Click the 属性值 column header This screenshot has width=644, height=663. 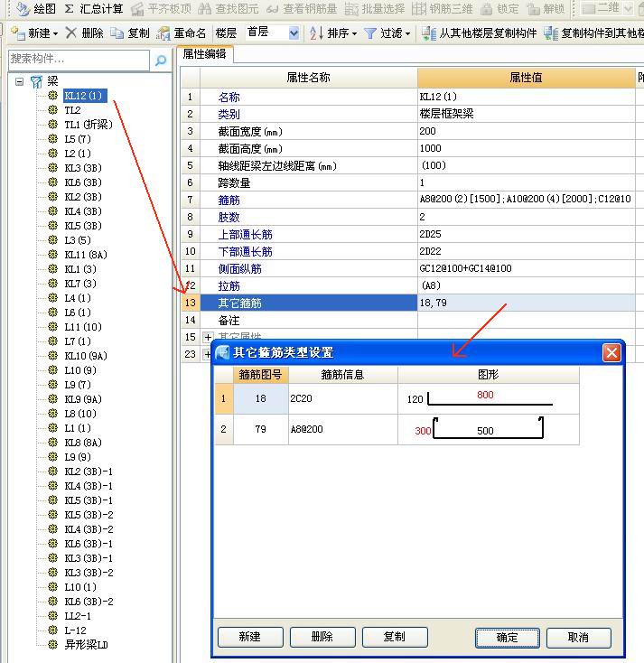coord(526,78)
